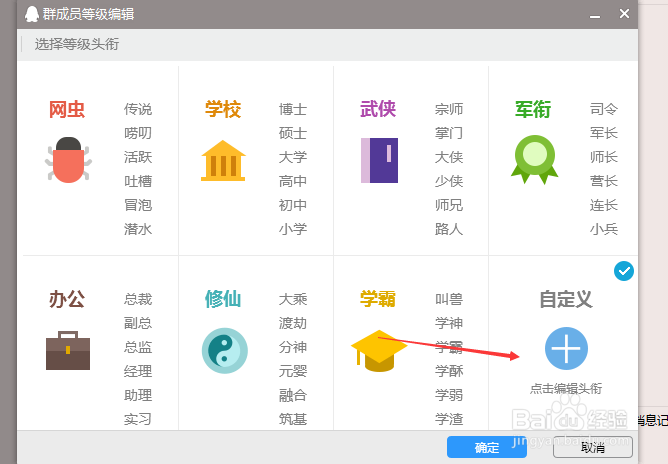This screenshot has width=668, height=464.
Task: Click the 元婴 level label
Action: (293, 371)
